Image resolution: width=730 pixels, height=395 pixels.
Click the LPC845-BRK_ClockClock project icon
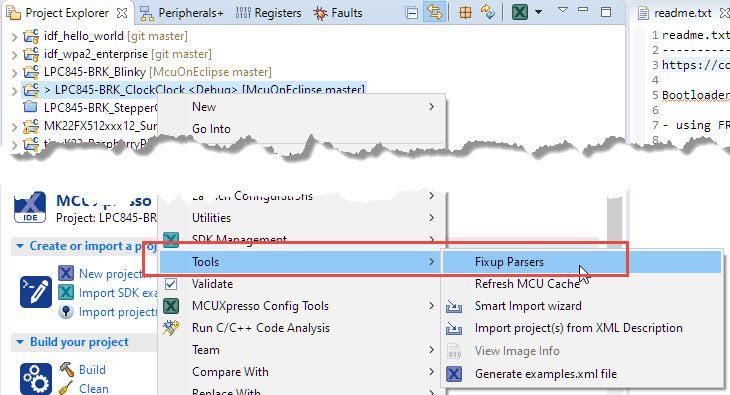point(31,89)
